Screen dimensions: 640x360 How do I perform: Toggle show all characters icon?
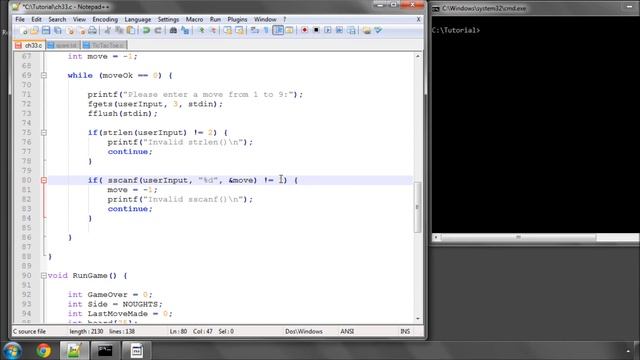pos(266,31)
